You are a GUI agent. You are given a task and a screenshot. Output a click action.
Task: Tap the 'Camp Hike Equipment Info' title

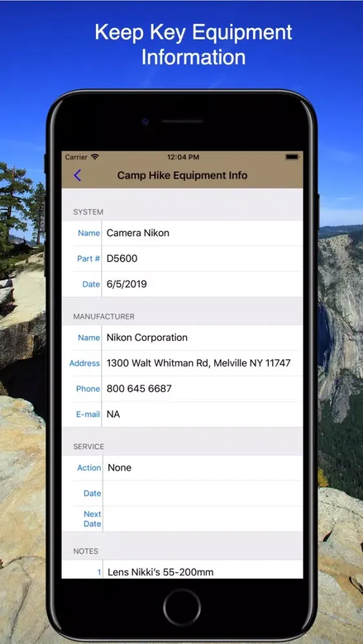point(182,175)
